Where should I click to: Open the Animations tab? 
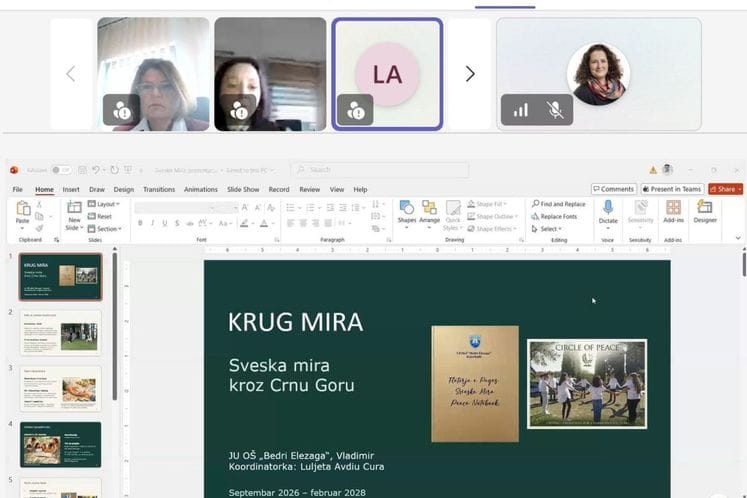tap(201, 189)
